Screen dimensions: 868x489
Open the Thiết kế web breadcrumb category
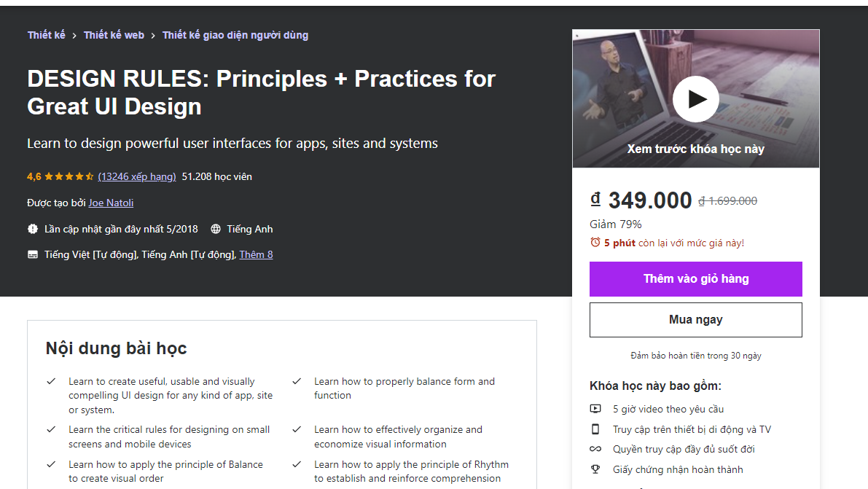(x=114, y=34)
